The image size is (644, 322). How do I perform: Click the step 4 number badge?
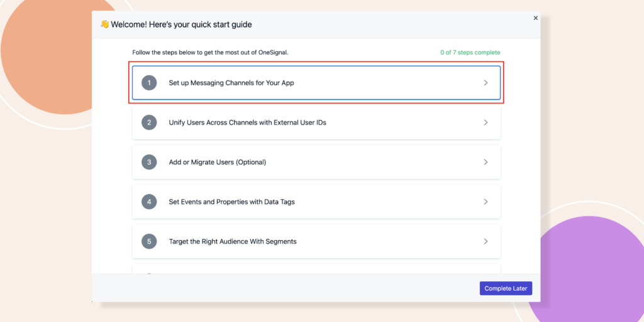tap(149, 202)
